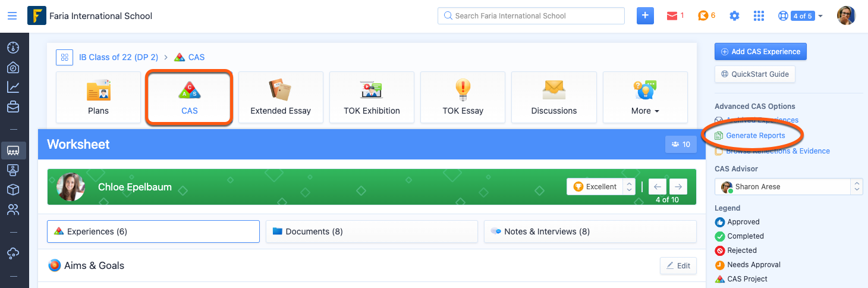This screenshot has height=288, width=868.
Task: Open IB Class of 22 (DP 2) breadcrumb
Action: click(118, 57)
